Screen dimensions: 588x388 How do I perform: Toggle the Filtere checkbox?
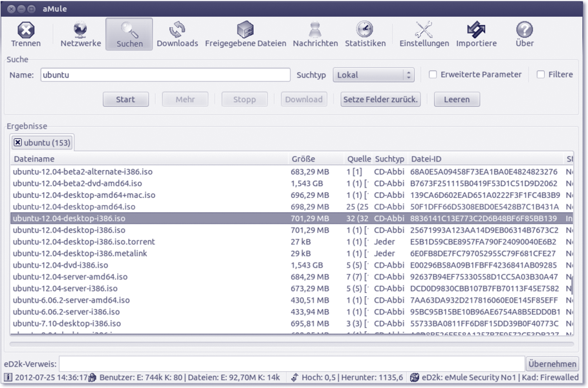pyautogui.click(x=541, y=74)
